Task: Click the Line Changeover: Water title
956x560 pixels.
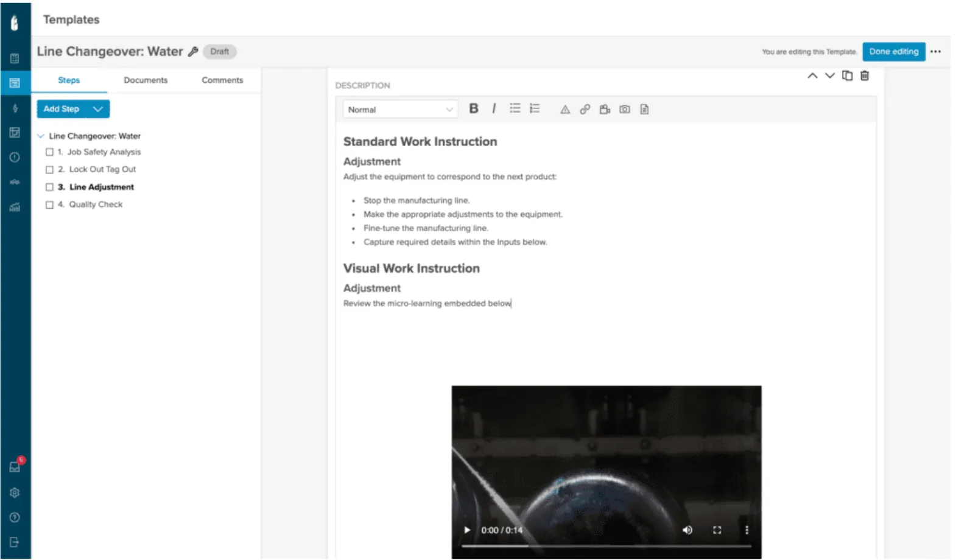Action: pos(110,52)
